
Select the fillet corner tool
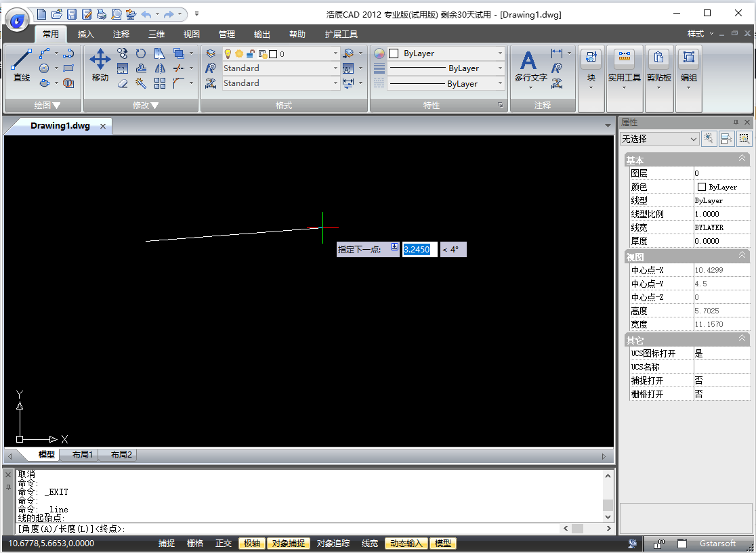pos(179,83)
